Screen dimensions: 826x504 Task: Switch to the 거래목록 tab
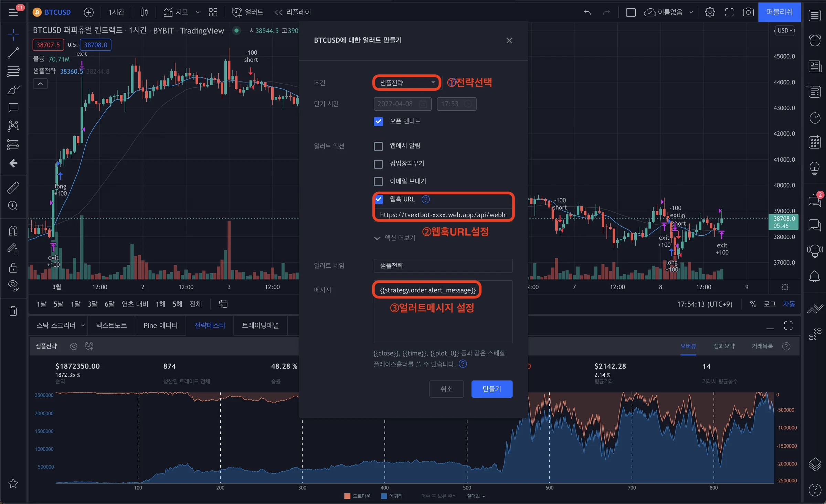tap(762, 346)
